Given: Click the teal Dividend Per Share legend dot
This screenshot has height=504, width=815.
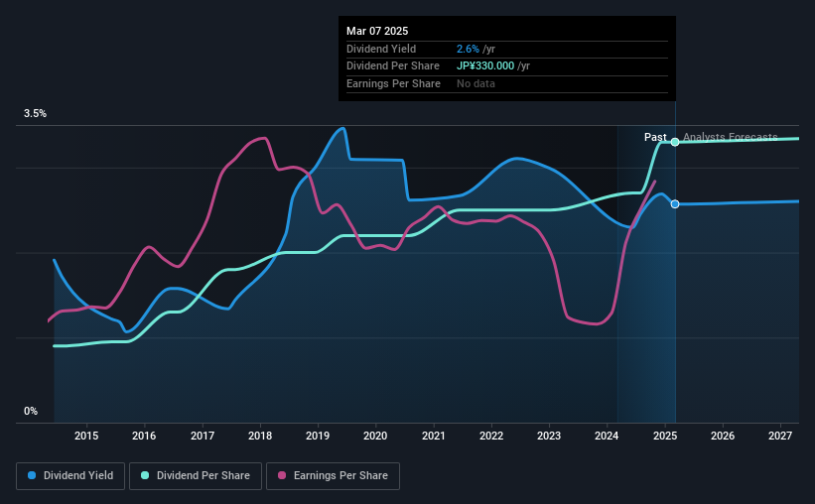Looking at the screenshot, I should (145, 475).
